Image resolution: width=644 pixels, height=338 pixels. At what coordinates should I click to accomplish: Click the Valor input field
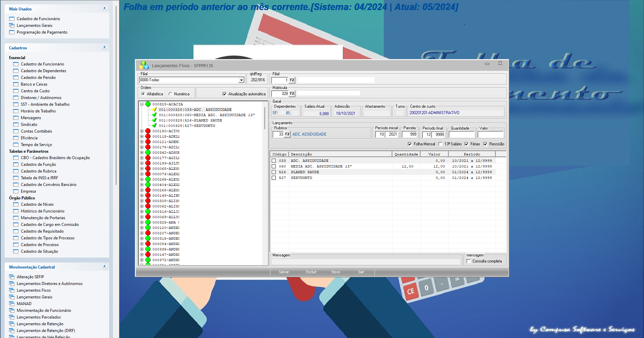[x=491, y=135]
